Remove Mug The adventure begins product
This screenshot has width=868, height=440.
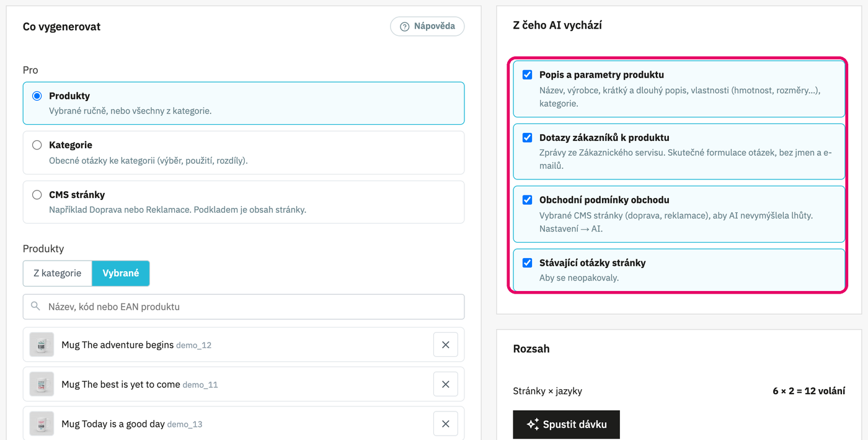[445, 345]
